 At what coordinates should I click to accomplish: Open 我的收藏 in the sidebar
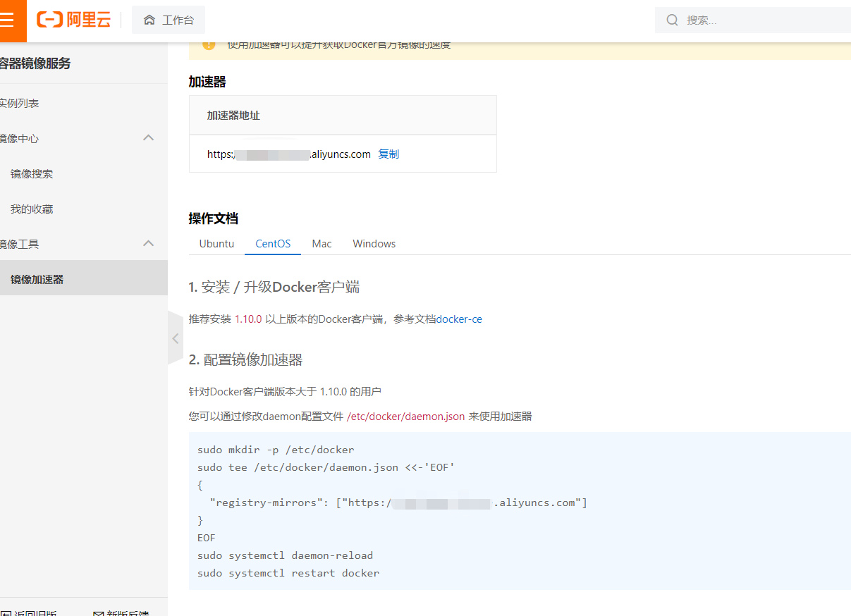(32, 209)
